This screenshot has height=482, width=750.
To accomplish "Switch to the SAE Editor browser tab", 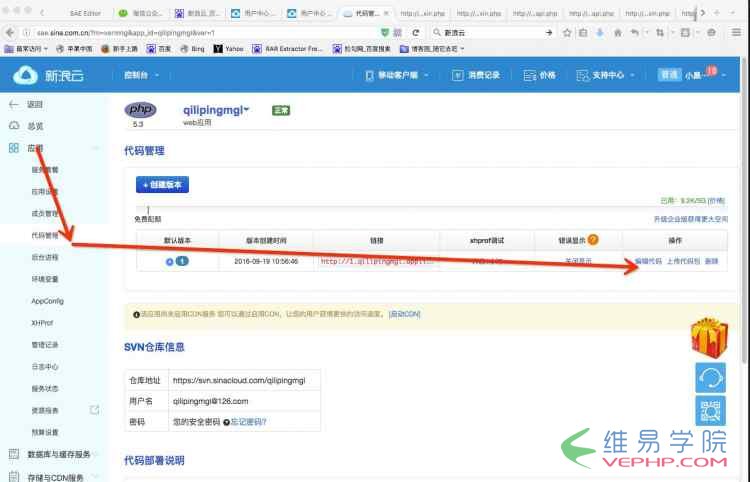I will pyautogui.click(x=85, y=13).
